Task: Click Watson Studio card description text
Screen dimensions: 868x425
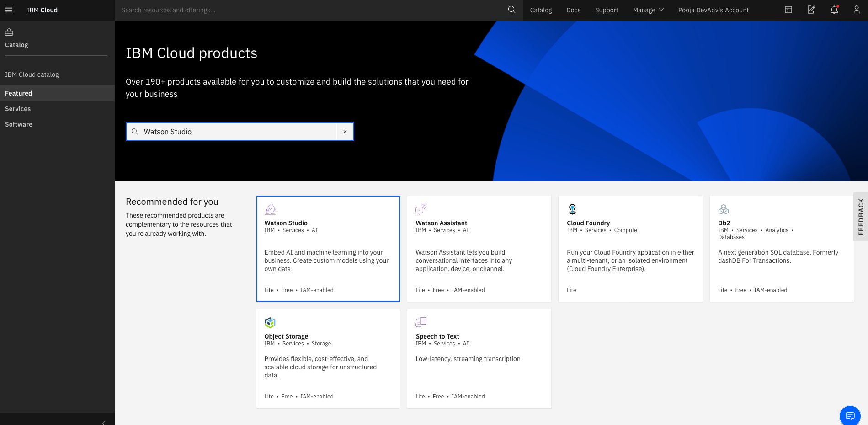Action: 326,260
